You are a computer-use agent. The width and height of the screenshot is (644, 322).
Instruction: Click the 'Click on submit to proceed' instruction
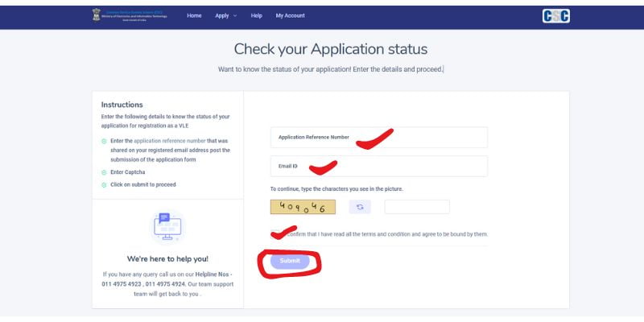click(x=143, y=185)
